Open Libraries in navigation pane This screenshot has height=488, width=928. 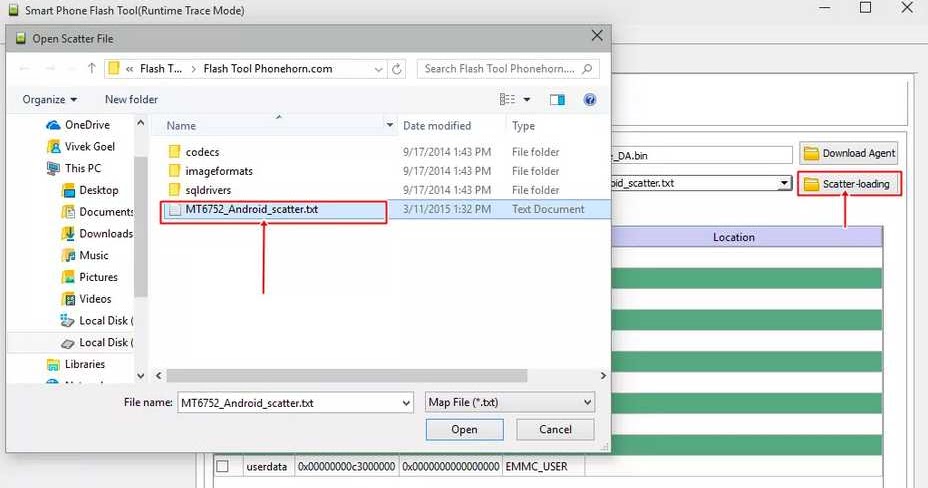tap(84, 364)
